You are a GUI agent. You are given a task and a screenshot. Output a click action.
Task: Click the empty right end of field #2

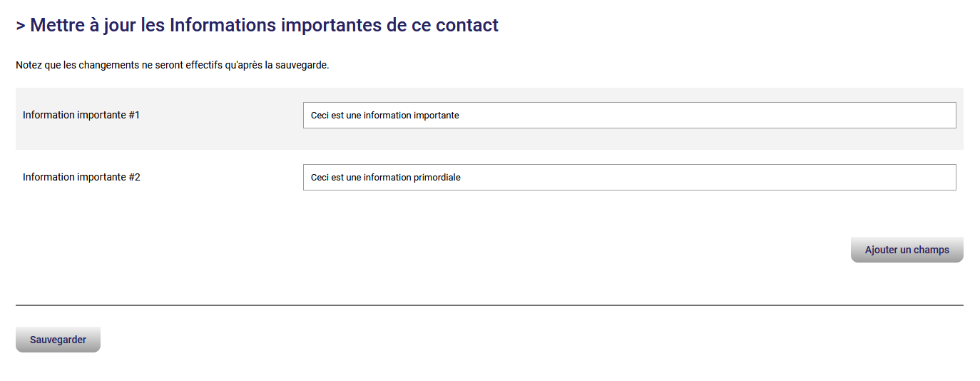tap(892, 177)
